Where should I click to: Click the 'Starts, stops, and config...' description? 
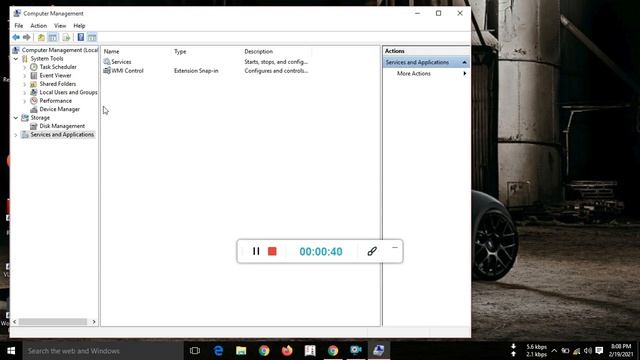click(x=276, y=62)
